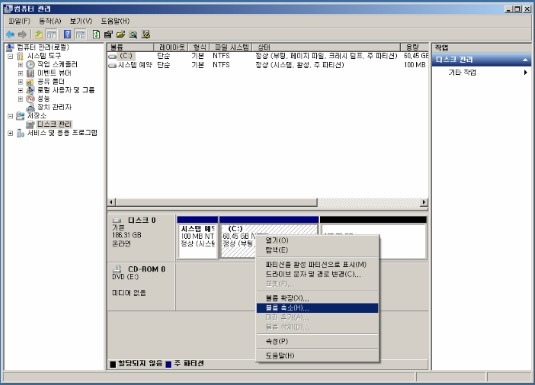Image resolution: width=535 pixels, height=385 pixels.
Task: Click blue 주 파티션 legend swatch
Action: 168,364
